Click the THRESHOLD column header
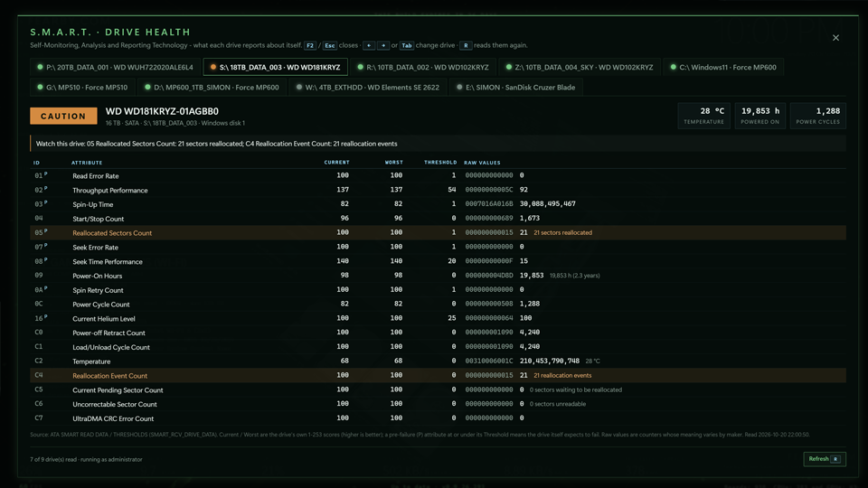 (x=440, y=163)
